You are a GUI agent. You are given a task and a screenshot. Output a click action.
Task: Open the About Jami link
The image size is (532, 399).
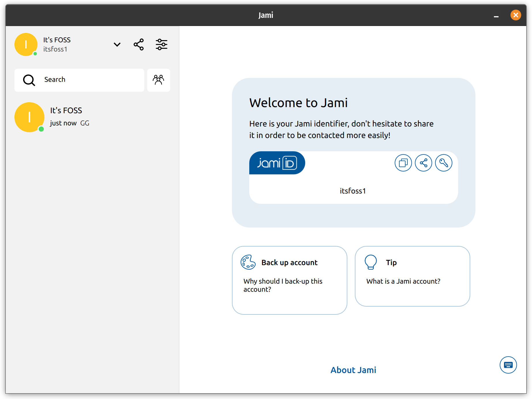(353, 370)
